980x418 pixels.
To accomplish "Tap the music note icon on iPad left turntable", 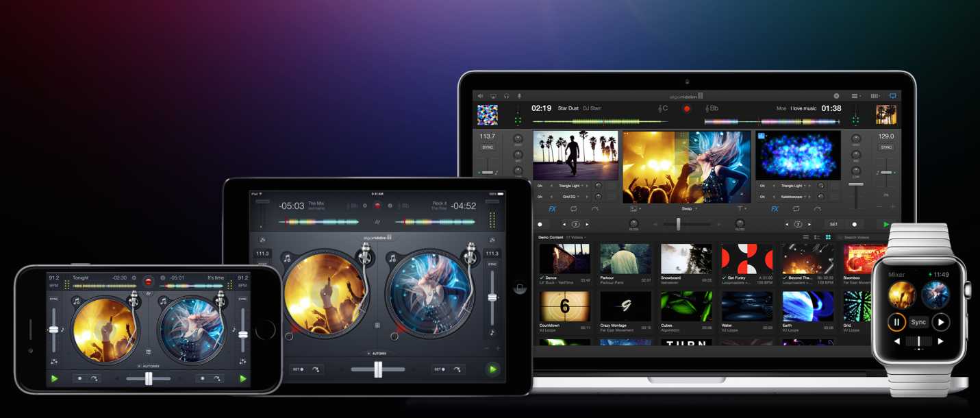I will tap(286, 258).
